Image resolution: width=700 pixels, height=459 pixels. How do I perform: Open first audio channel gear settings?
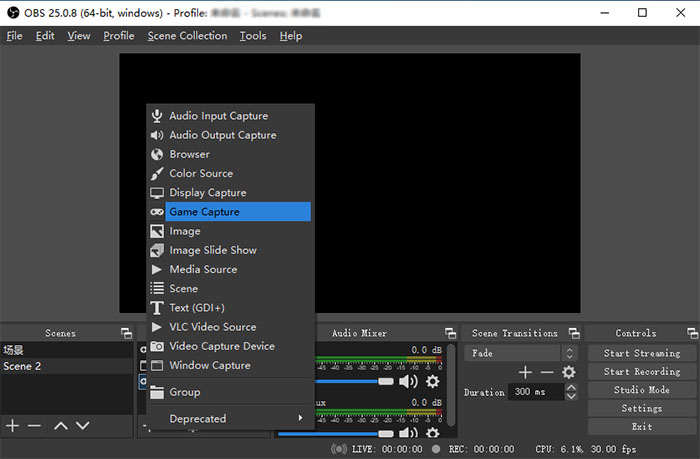[x=432, y=381]
